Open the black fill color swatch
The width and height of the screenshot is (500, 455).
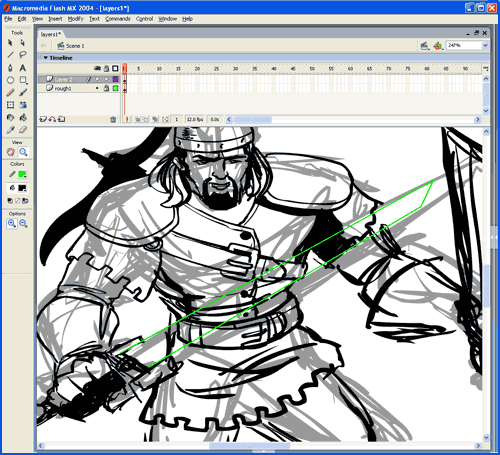coord(22,188)
